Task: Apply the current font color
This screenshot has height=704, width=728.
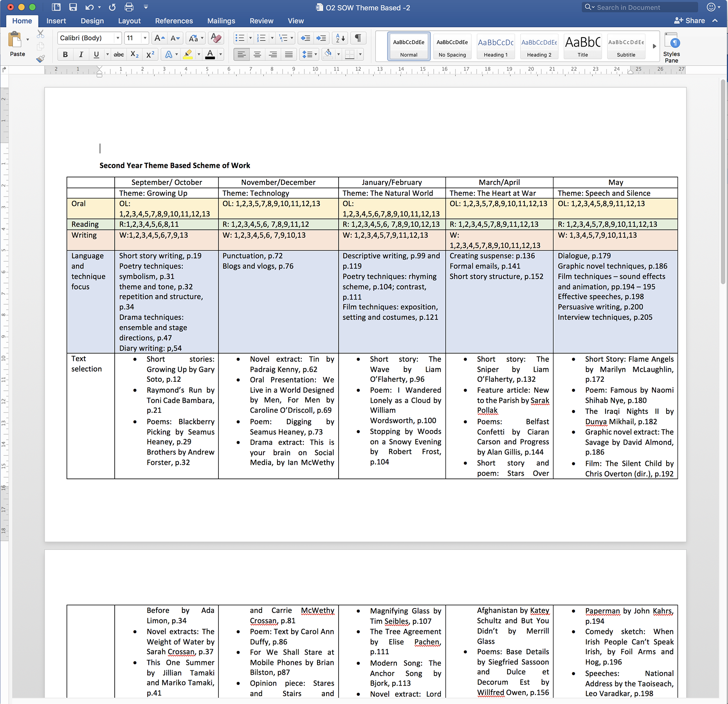Action: 210,54
